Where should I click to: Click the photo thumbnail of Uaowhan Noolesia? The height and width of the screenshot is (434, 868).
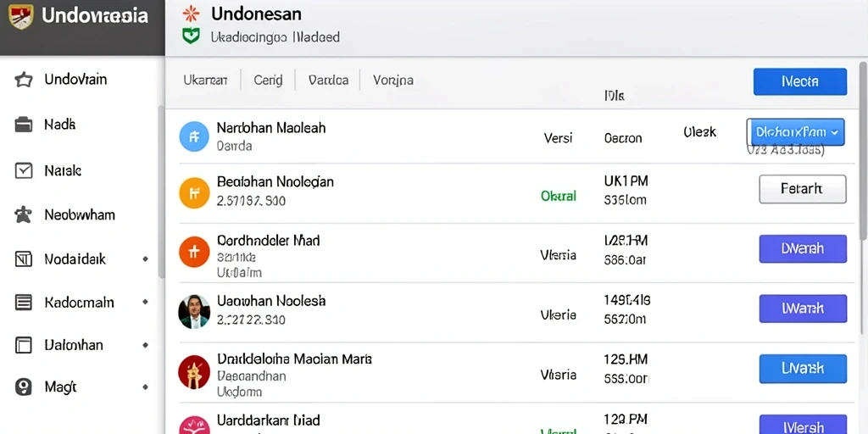(194, 312)
